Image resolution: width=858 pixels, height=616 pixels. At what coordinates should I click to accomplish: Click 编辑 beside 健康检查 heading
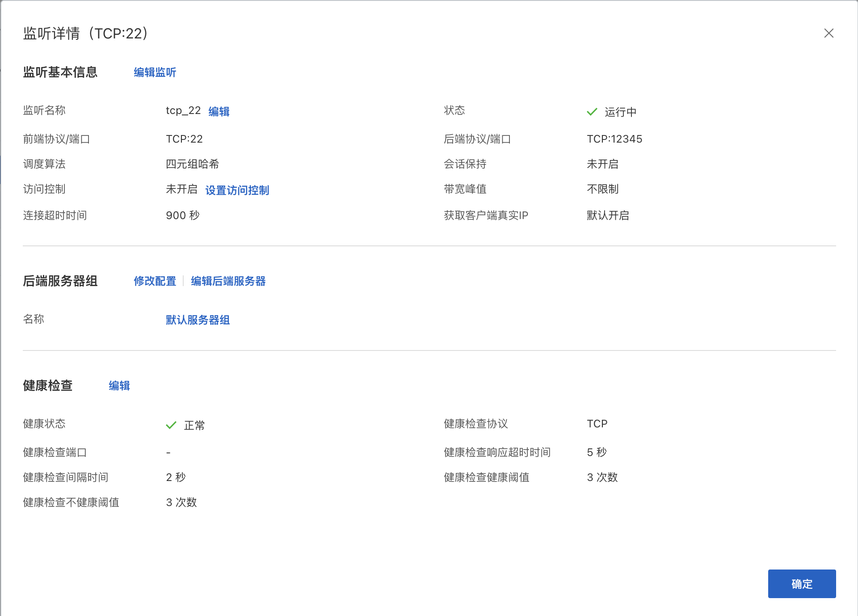[119, 386]
